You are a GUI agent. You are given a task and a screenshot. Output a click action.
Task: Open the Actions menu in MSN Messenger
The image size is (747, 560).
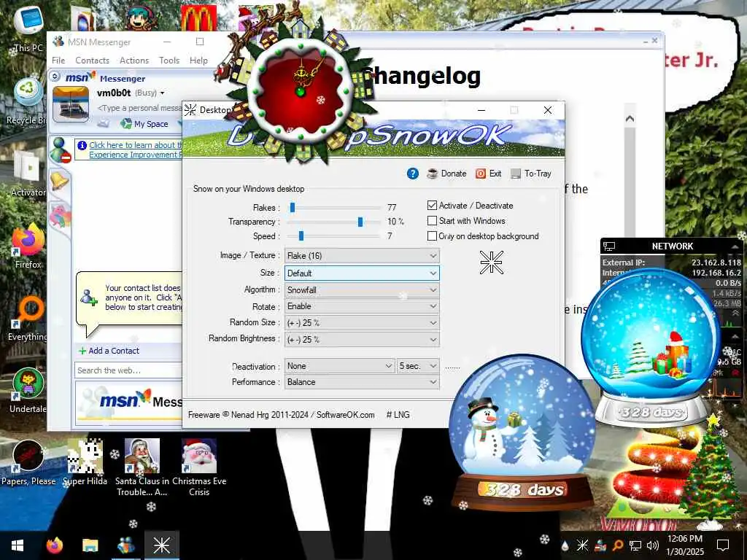(134, 61)
